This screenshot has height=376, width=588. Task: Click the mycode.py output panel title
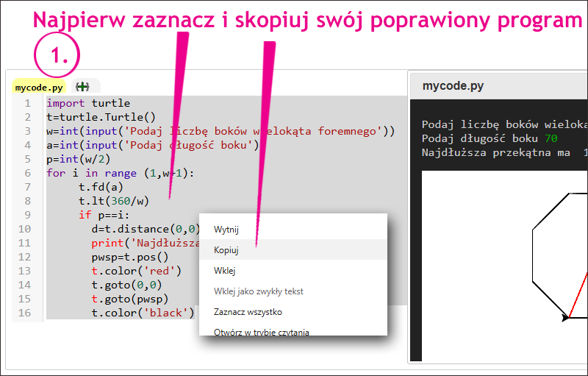[x=453, y=86]
